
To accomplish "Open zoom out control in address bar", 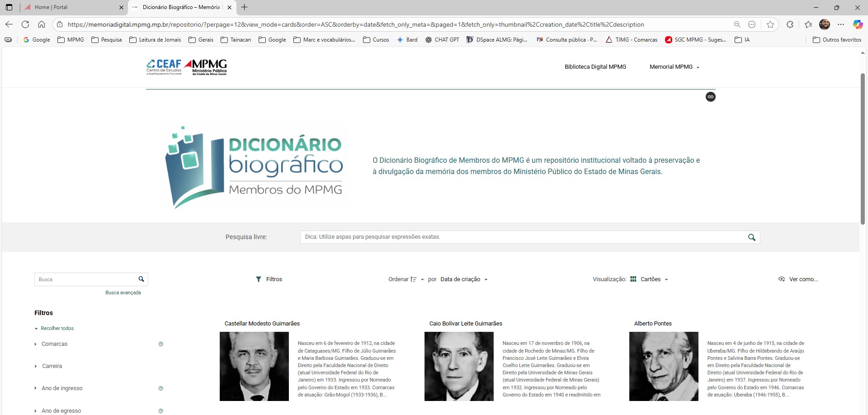I will (x=737, y=24).
